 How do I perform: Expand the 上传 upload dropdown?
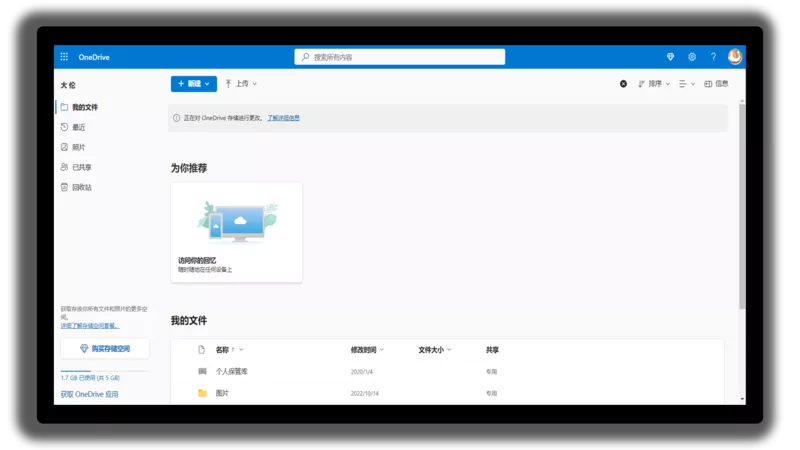coord(241,84)
